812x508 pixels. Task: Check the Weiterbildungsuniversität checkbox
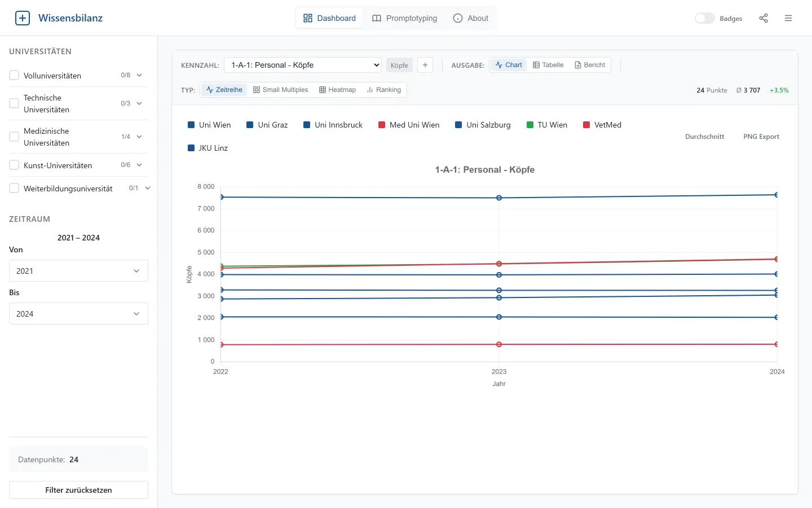14,188
